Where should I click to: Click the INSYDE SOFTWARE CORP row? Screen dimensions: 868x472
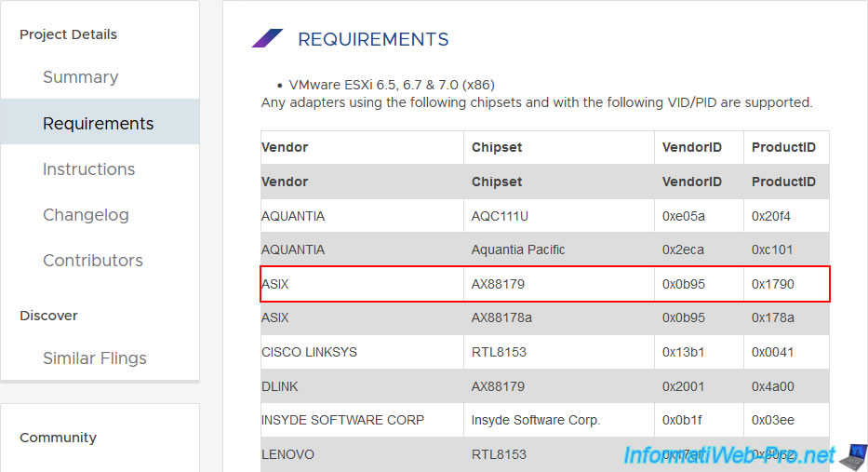pyautogui.click(x=545, y=421)
